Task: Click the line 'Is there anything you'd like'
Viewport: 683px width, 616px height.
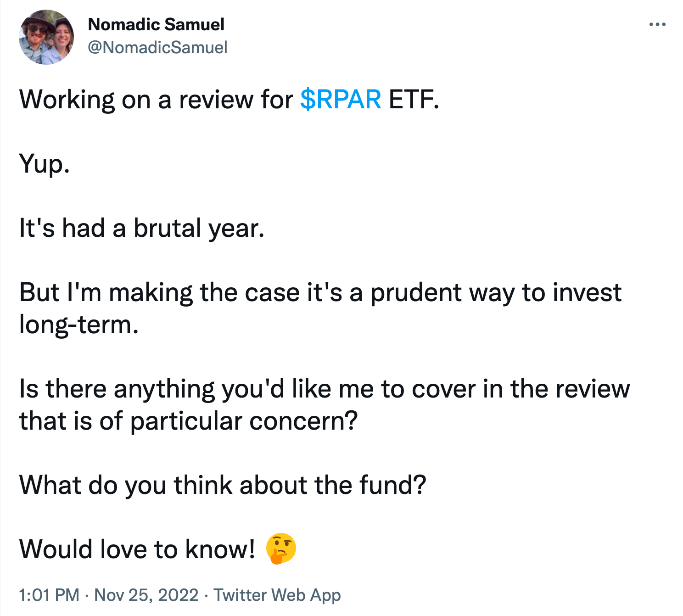Action: 325,389
